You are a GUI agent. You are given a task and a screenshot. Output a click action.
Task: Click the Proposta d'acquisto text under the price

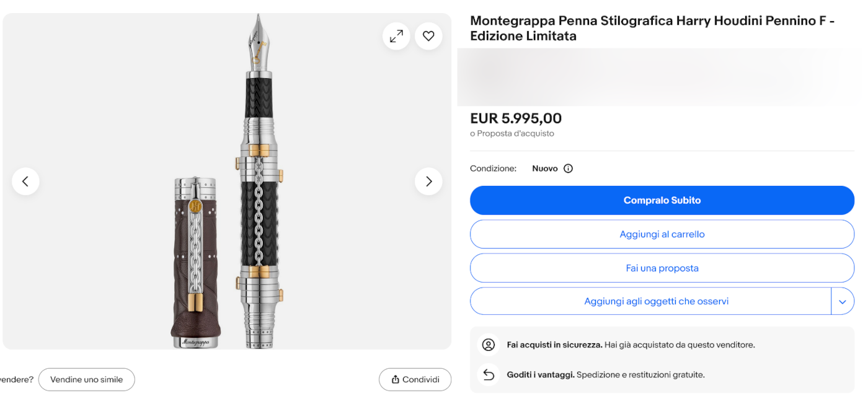pos(516,134)
